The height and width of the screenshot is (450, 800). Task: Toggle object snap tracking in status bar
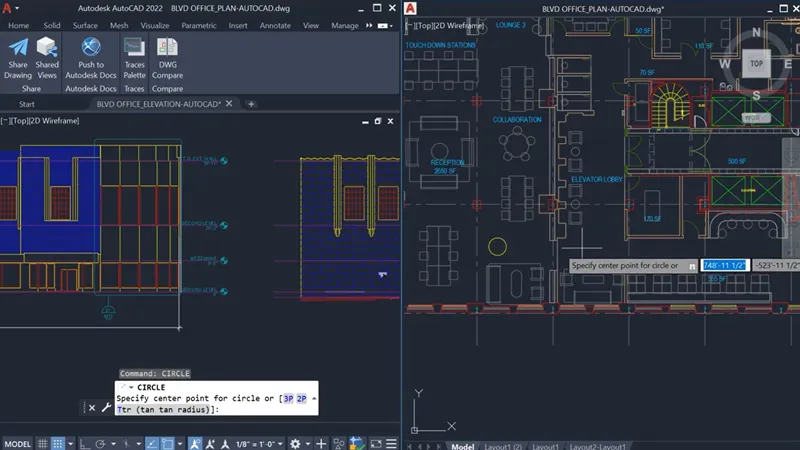pyautogui.click(x=152, y=444)
